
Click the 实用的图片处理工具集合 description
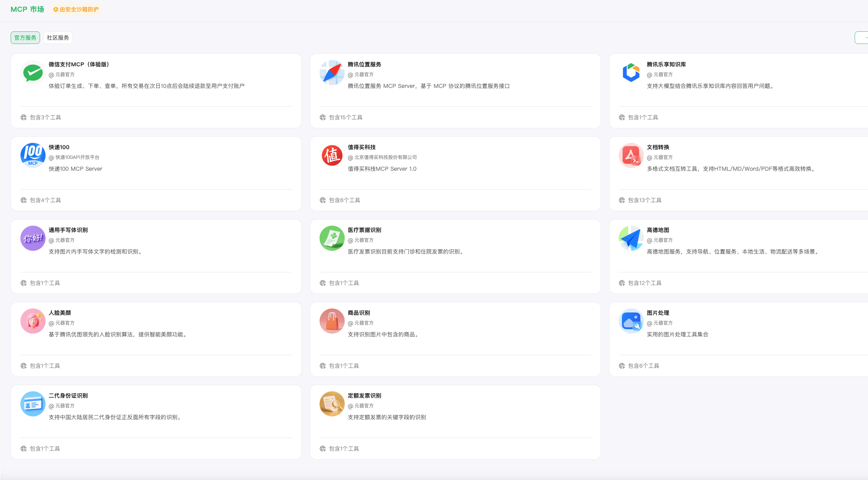point(678,334)
